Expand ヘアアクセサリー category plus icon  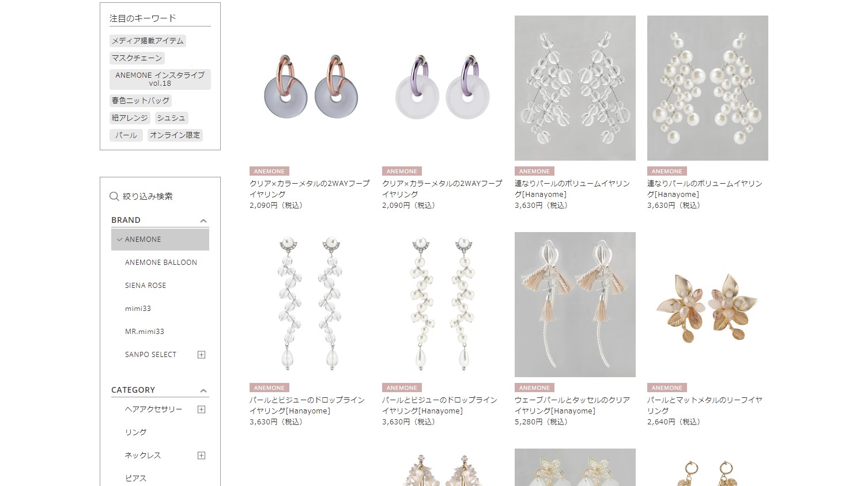(x=201, y=409)
